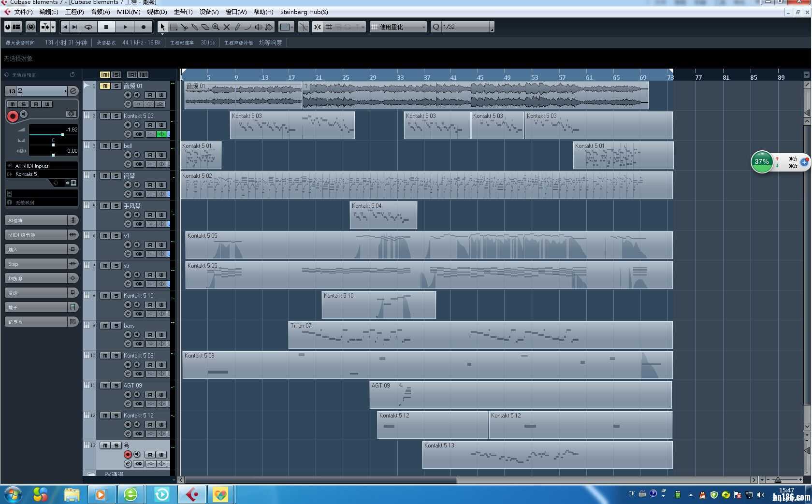The image size is (812, 504).
Task: Toggle Snap on/off button
Action: (317, 27)
